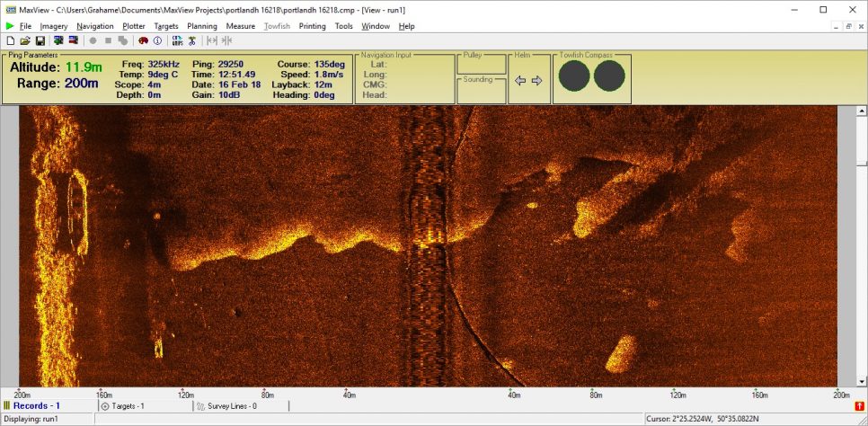Viewport: 868px width, 426px height.
Task: Click the Freq 325kHz value
Action: [x=164, y=65]
